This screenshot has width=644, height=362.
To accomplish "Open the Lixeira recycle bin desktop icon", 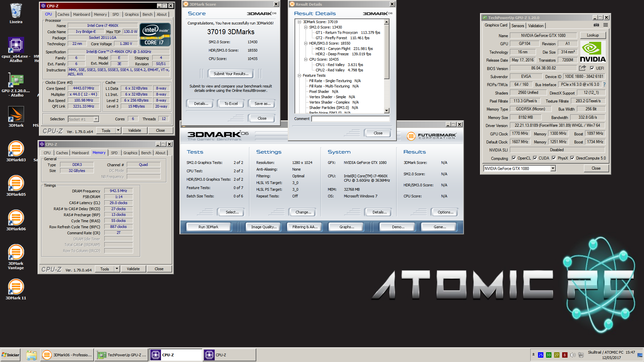I will 16,13.
